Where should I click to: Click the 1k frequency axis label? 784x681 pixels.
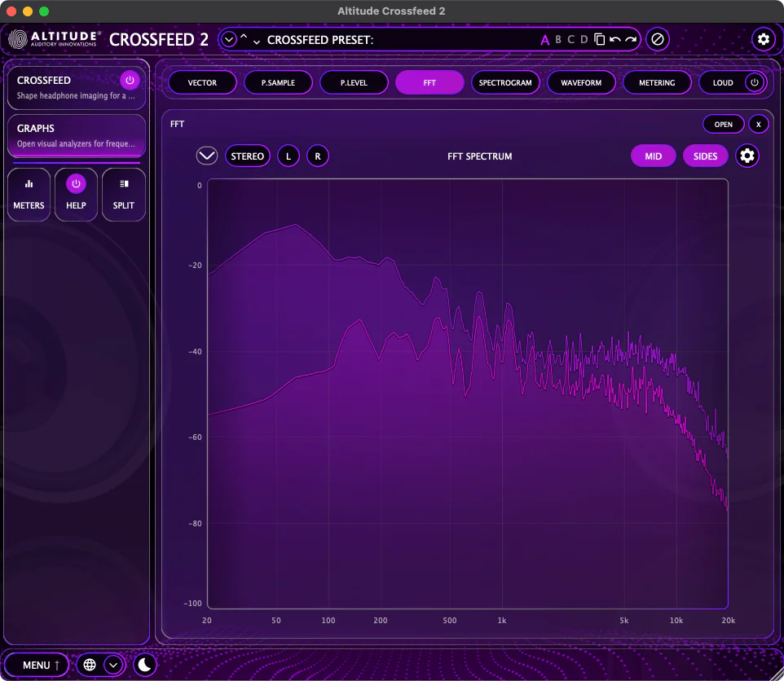point(501,620)
